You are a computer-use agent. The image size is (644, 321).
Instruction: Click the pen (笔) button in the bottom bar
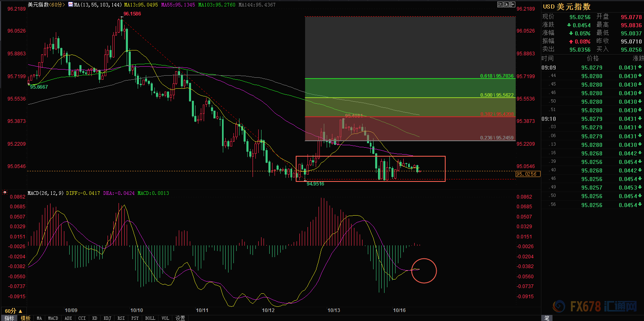click(x=547, y=318)
